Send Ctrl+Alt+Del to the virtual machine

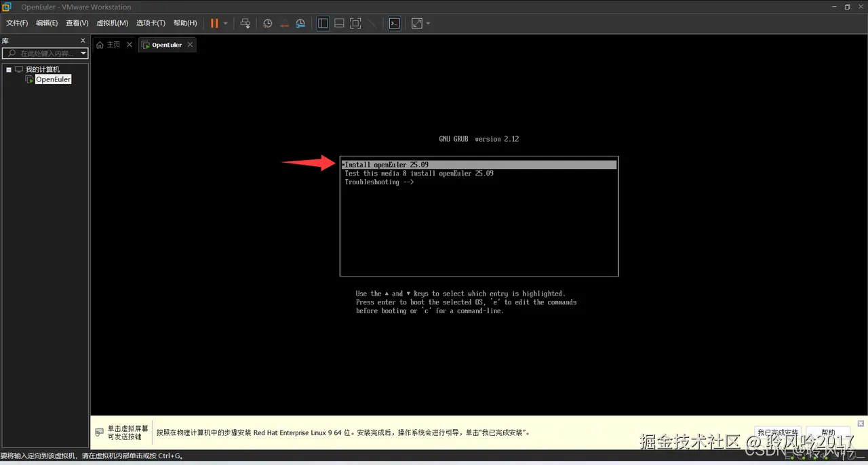tap(245, 23)
